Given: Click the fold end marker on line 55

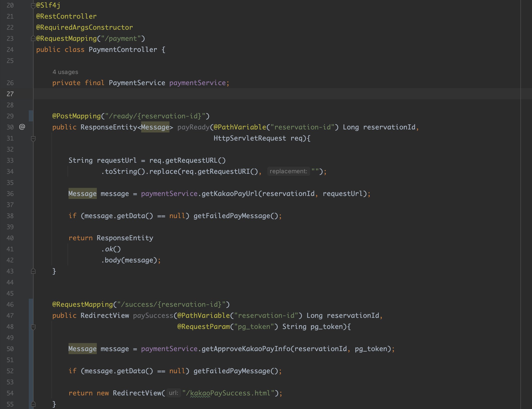Looking at the screenshot, I should (33, 404).
